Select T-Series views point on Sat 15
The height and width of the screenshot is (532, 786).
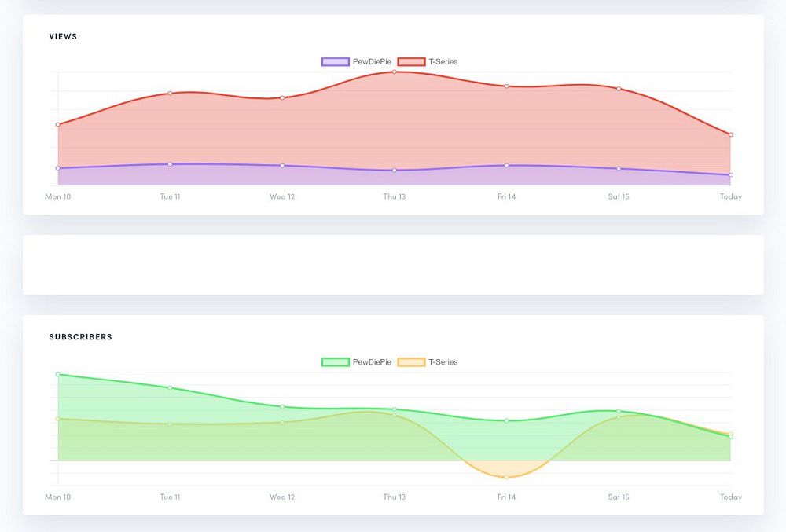[x=619, y=89]
